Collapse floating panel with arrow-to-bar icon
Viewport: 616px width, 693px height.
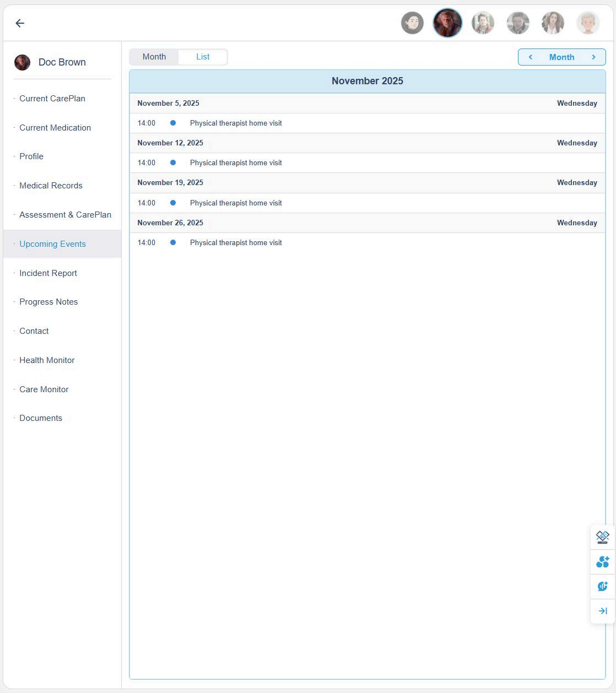[602, 611]
